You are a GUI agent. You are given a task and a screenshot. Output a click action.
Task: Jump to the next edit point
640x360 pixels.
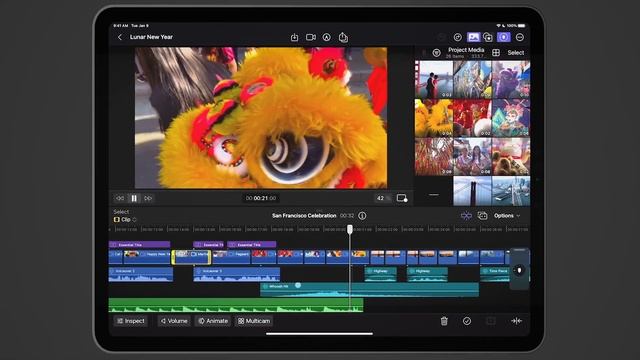point(148,198)
